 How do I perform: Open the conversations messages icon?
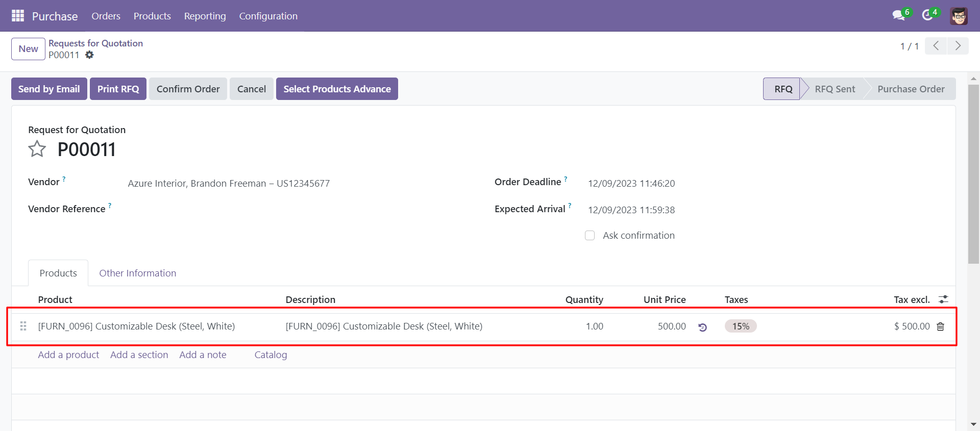click(x=899, y=15)
